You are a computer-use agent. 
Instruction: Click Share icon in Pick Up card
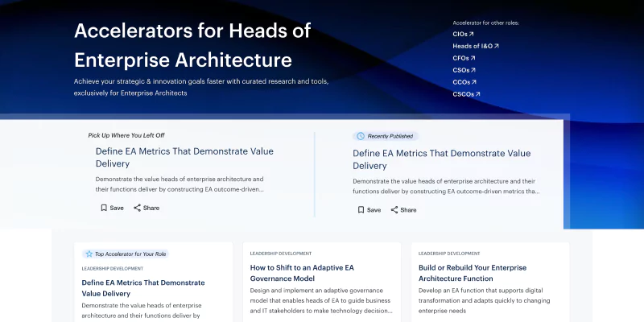pyautogui.click(x=138, y=208)
